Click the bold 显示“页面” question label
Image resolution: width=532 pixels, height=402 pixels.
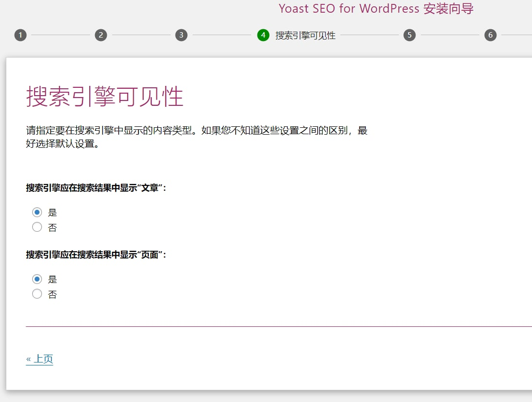[x=96, y=255]
